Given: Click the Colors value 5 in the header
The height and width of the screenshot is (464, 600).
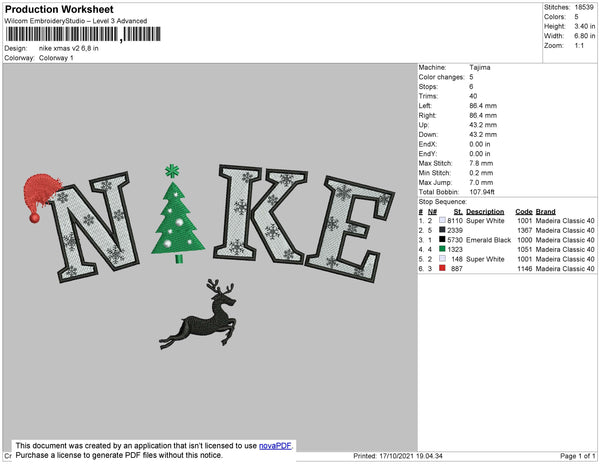Looking at the screenshot, I should (576, 17).
